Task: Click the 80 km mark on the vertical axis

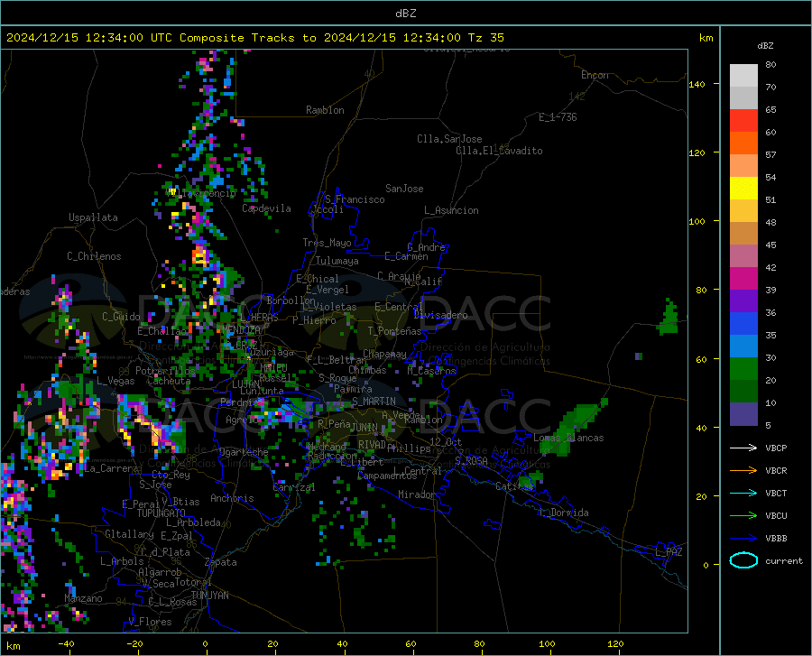Action: [x=701, y=290]
